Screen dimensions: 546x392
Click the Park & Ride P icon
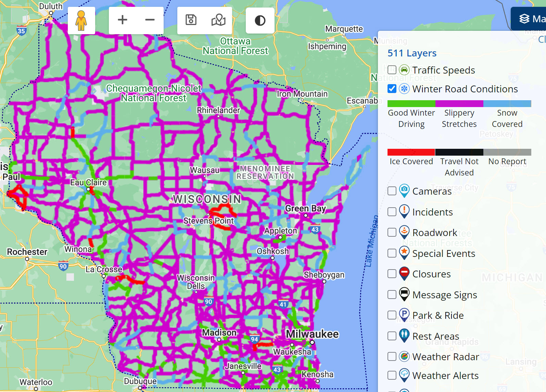click(404, 315)
